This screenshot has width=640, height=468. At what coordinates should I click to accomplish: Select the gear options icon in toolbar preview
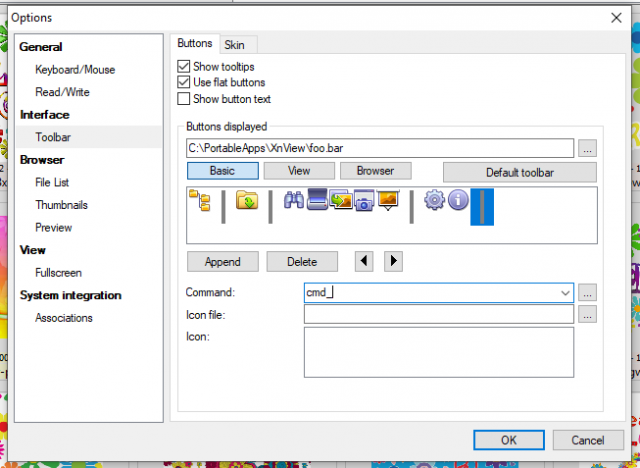click(x=434, y=200)
